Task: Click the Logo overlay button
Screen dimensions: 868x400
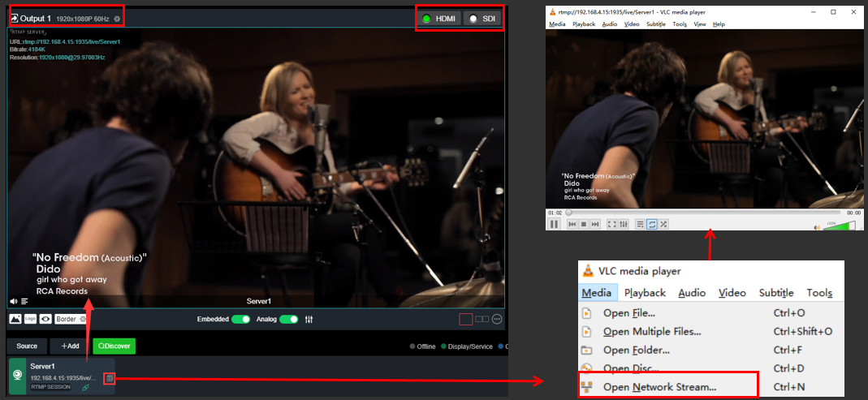Action: tap(30, 319)
